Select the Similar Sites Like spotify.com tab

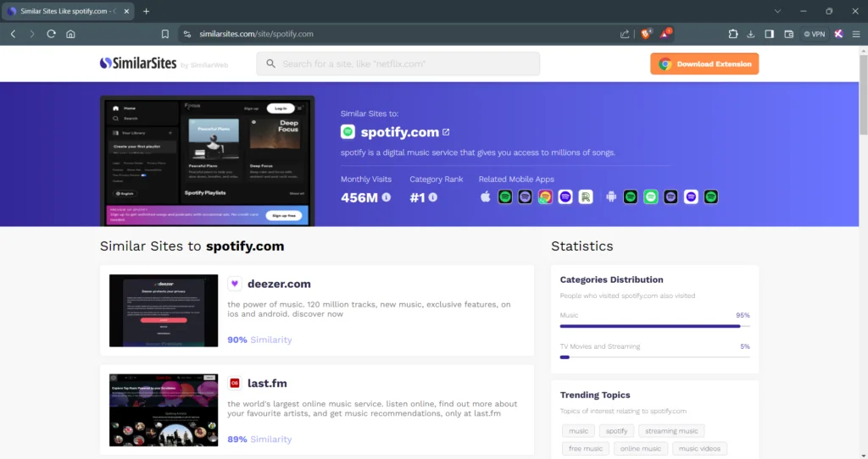click(x=68, y=11)
